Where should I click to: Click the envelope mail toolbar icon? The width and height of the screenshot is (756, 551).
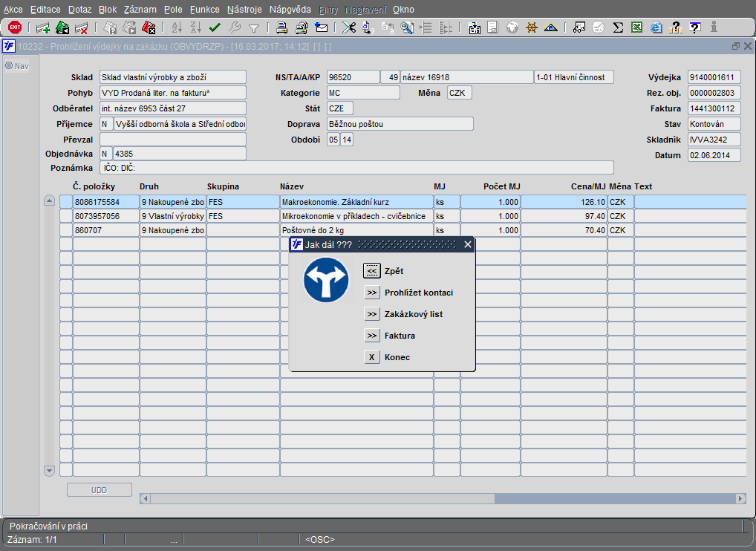pyautogui.click(x=321, y=27)
